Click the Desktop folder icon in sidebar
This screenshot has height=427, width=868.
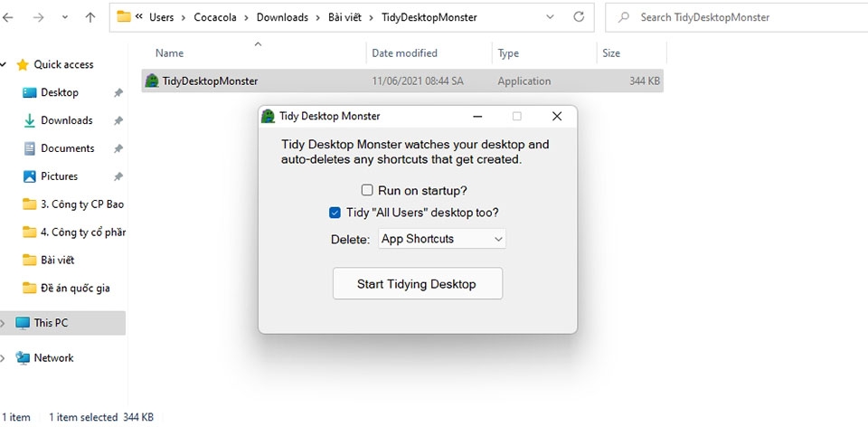coord(29,92)
